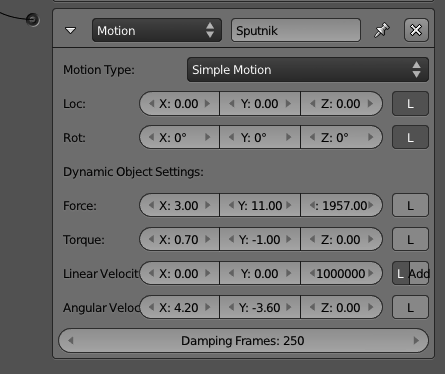This screenshot has width=445, height=374.
Task: Open the Simple Motion type dropdown
Action: pos(308,70)
